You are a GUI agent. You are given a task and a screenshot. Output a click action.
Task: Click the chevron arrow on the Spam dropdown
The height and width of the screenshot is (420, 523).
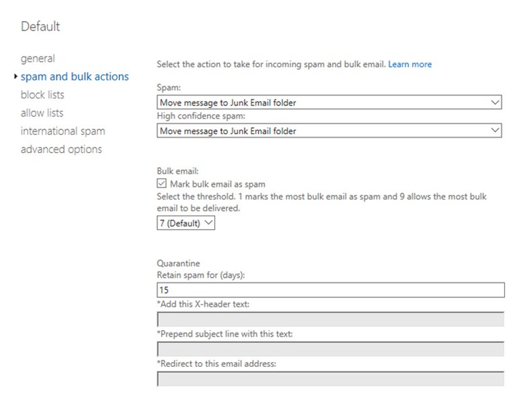[x=495, y=102]
